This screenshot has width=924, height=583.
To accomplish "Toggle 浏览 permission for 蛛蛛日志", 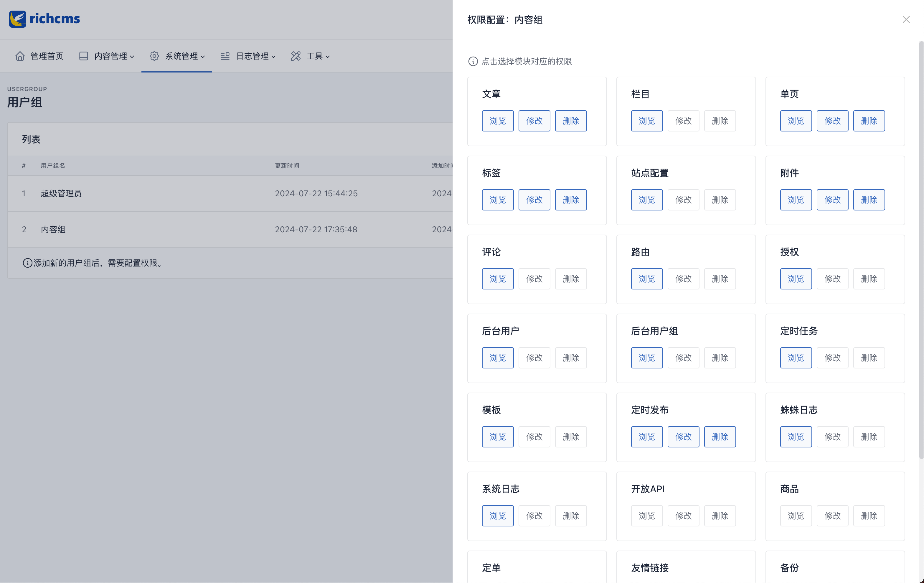I will click(x=796, y=437).
